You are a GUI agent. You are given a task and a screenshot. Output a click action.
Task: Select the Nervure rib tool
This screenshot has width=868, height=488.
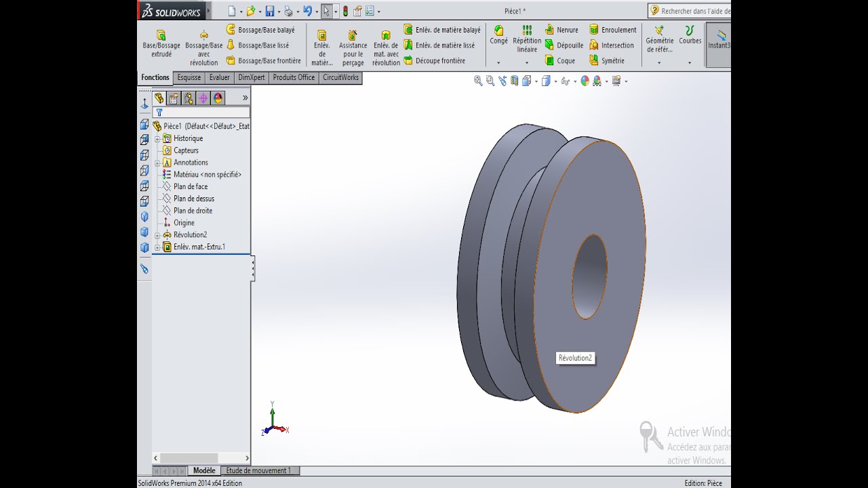561,30
